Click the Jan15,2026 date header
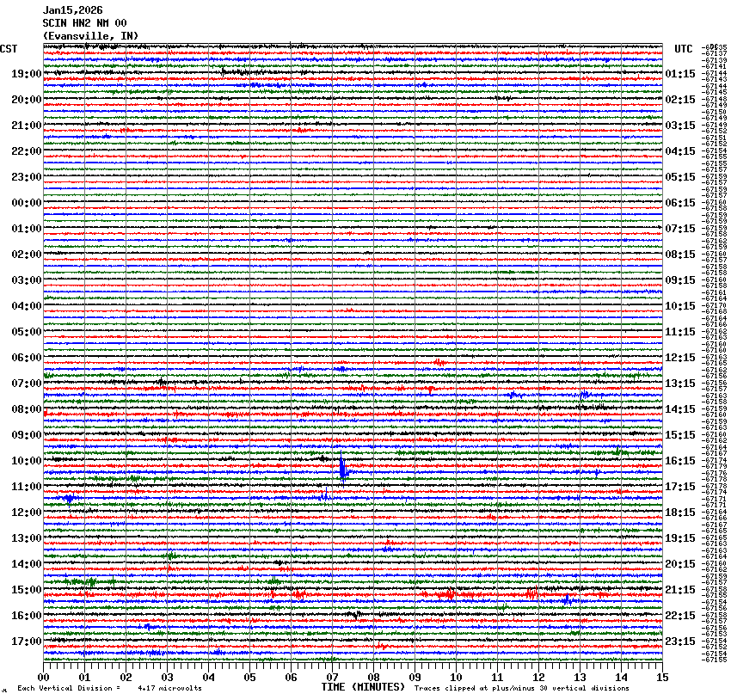The width and height of the screenshot is (731, 700). pos(72,10)
